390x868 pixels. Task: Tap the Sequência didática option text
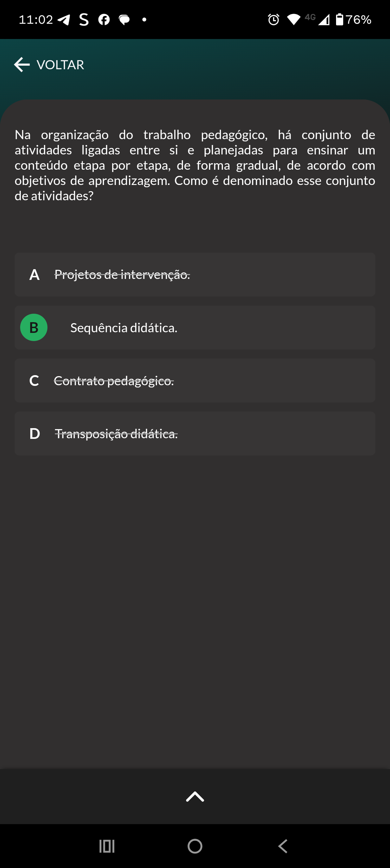pos(123,328)
